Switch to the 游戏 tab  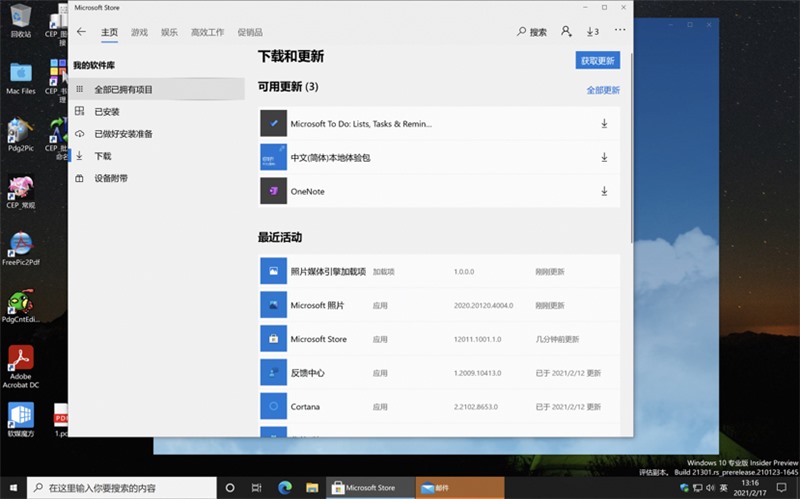click(139, 32)
